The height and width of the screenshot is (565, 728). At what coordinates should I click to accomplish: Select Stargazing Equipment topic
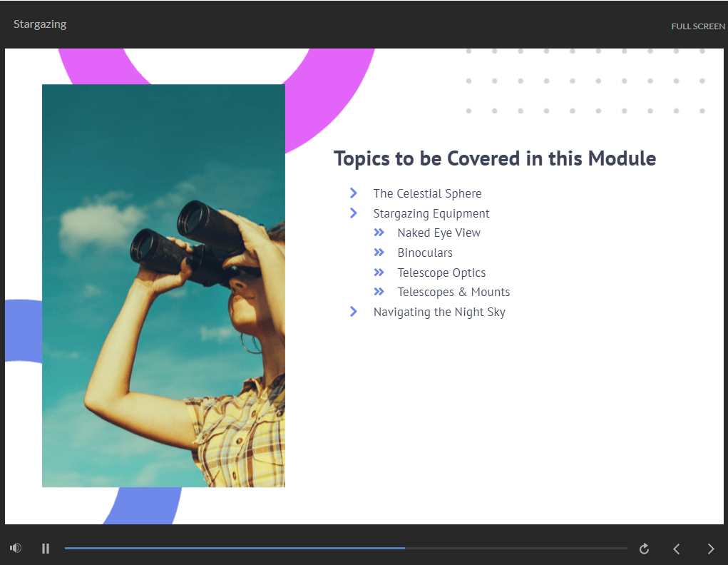coord(431,213)
